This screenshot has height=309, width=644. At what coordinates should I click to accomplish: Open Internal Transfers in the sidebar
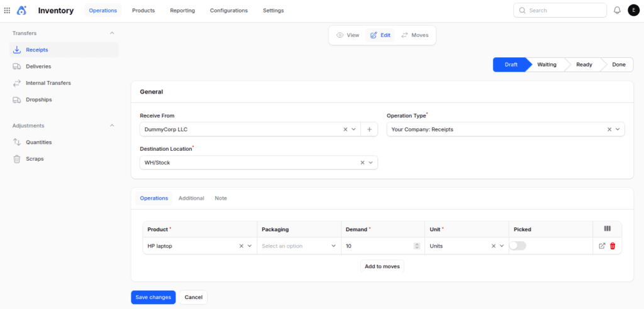click(64, 83)
